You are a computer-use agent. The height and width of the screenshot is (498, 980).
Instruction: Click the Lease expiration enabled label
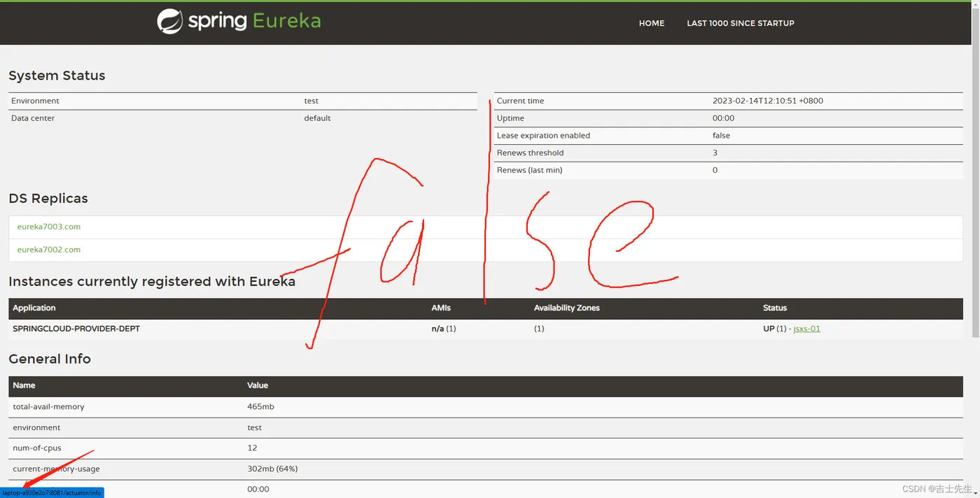pyautogui.click(x=543, y=136)
